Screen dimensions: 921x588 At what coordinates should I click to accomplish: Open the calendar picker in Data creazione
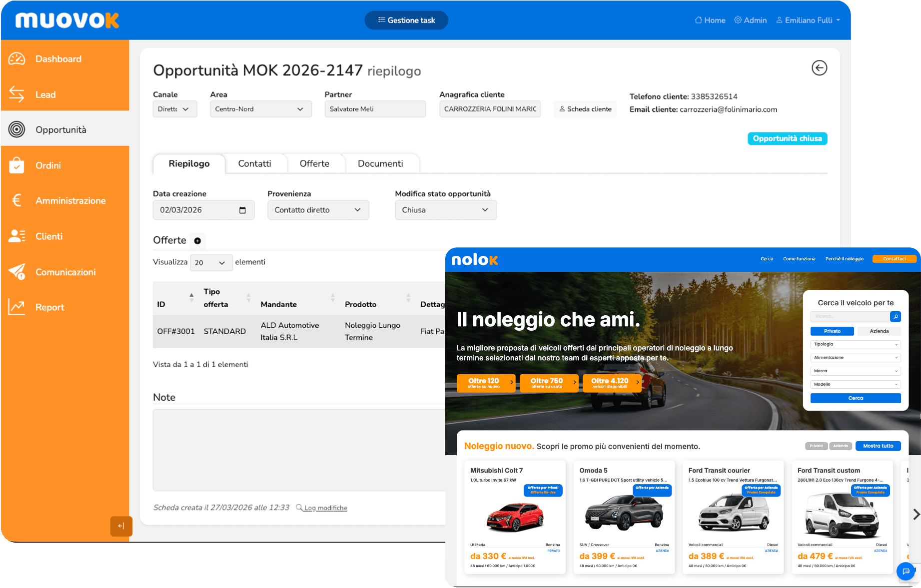click(x=242, y=210)
